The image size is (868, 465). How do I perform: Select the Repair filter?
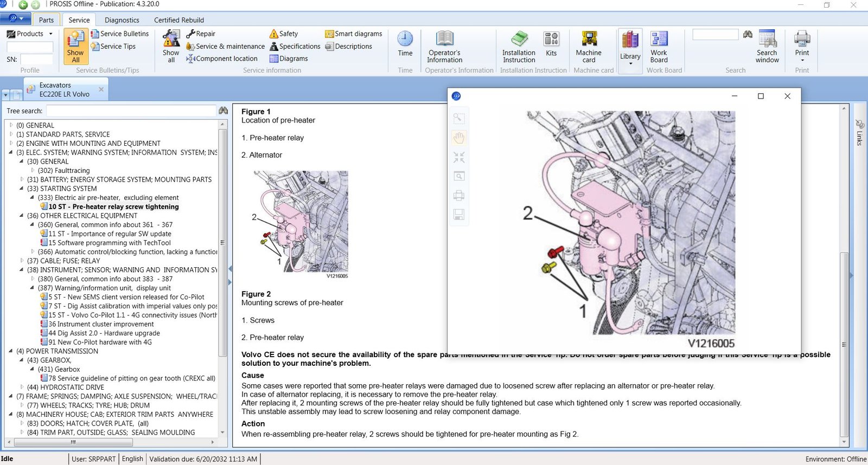click(x=201, y=34)
